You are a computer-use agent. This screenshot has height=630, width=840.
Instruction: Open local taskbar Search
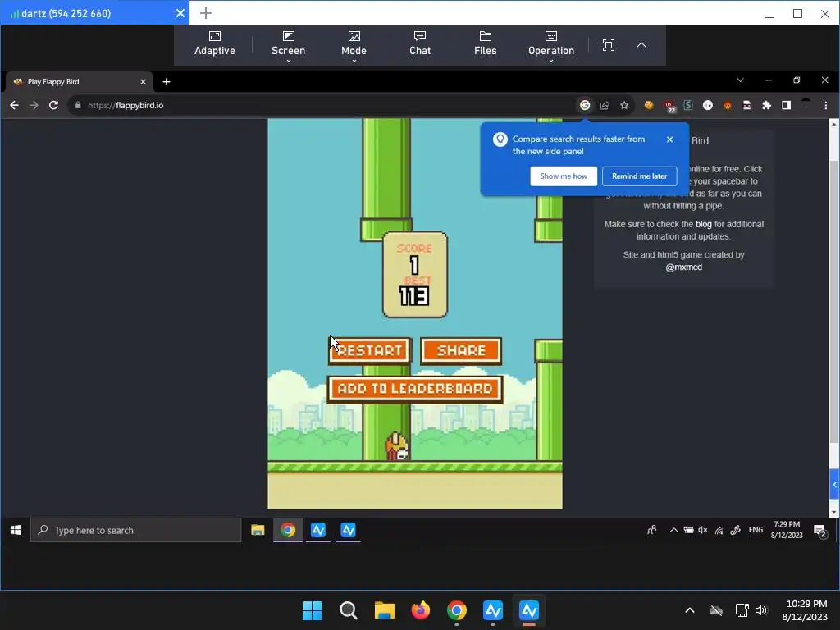[x=348, y=610]
